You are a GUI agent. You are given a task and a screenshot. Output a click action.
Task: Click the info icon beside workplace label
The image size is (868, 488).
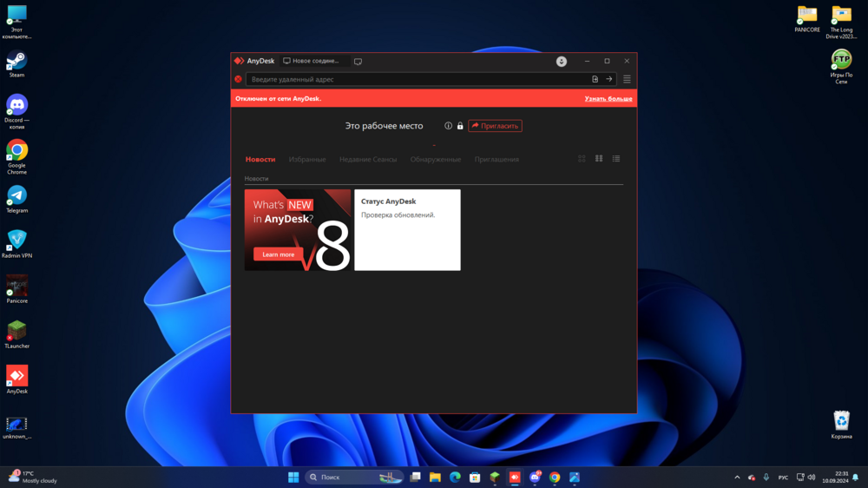tap(449, 126)
